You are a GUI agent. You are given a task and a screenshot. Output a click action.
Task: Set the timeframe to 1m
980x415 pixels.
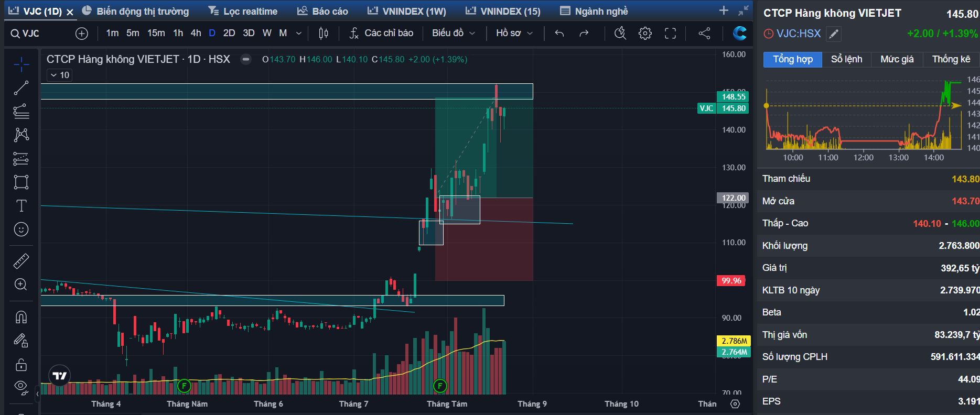(x=112, y=33)
